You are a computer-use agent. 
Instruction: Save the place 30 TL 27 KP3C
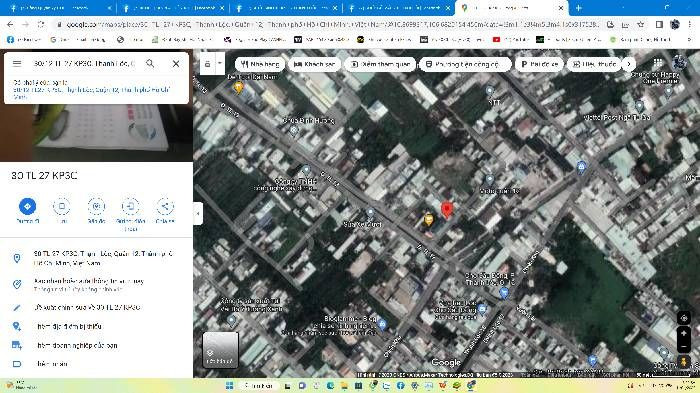pos(62,206)
